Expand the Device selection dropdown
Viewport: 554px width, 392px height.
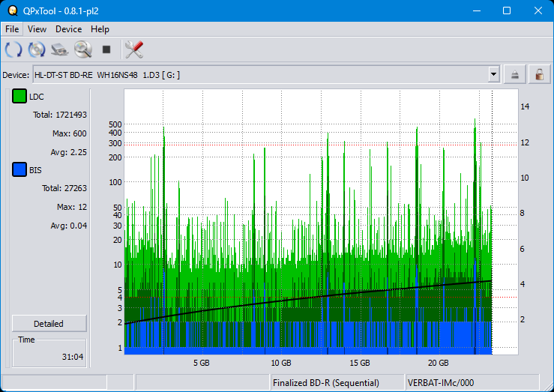coord(493,74)
